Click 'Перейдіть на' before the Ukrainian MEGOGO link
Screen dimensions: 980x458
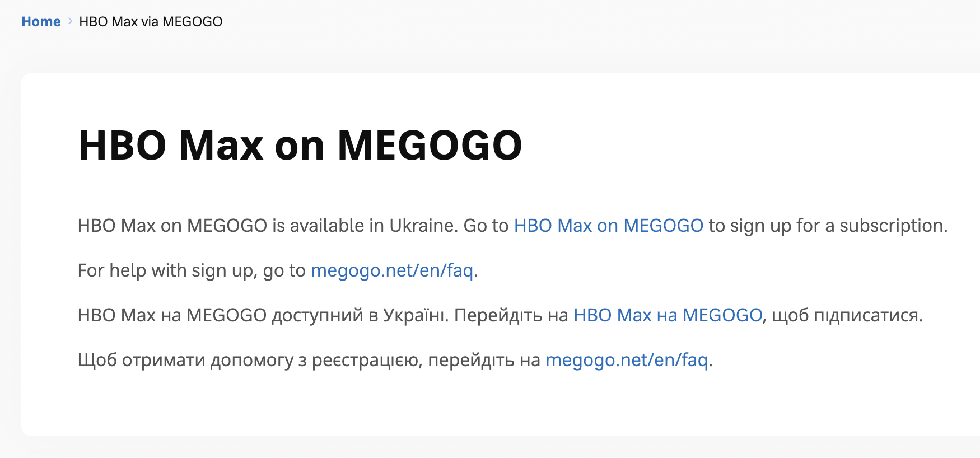coord(511,315)
